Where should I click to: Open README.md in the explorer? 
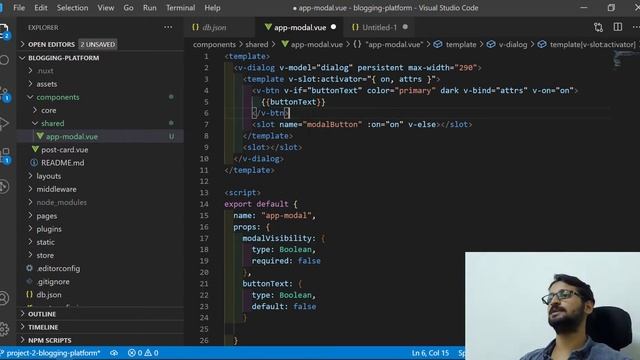coord(62,162)
